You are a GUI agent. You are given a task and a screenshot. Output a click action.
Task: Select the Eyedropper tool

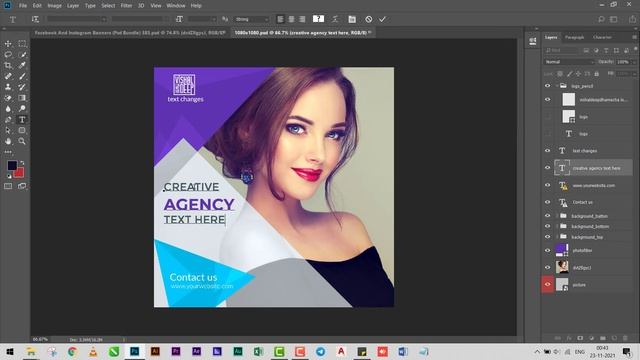click(x=22, y=65)
